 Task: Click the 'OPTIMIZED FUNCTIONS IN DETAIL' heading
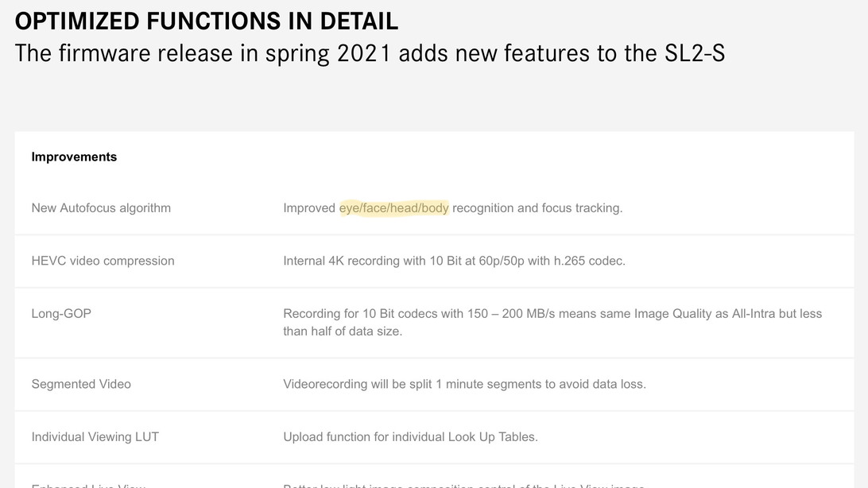click(x=207, y=20)
